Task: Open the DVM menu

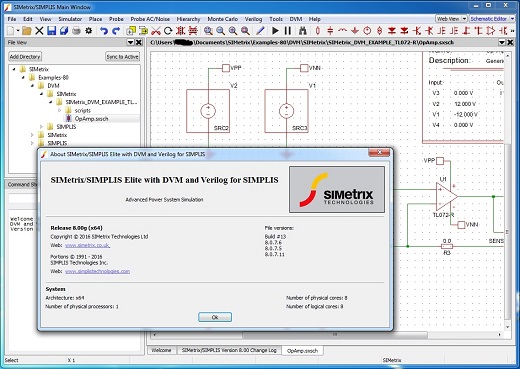Action: pyautogui.click(x=296, y=19)
